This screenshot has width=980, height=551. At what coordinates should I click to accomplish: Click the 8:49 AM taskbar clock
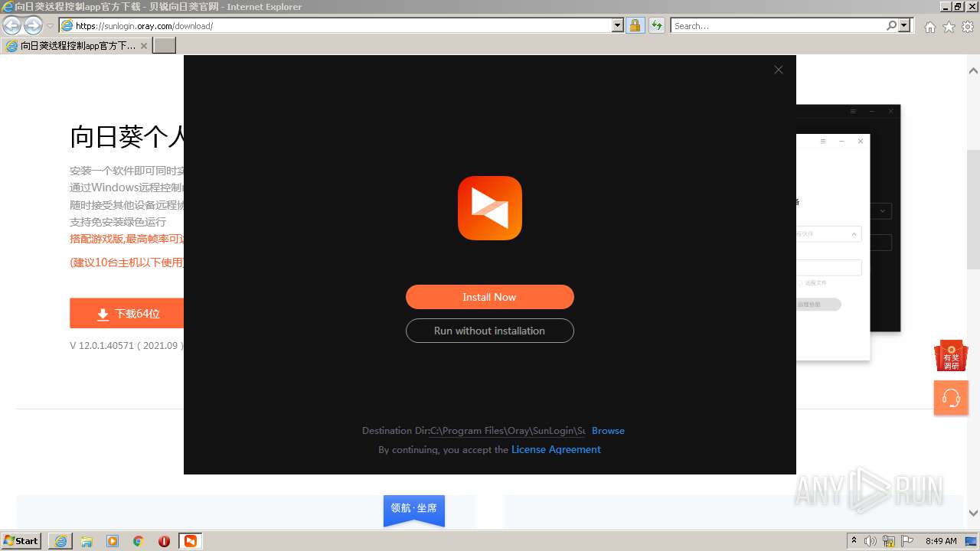coord(941,541)
